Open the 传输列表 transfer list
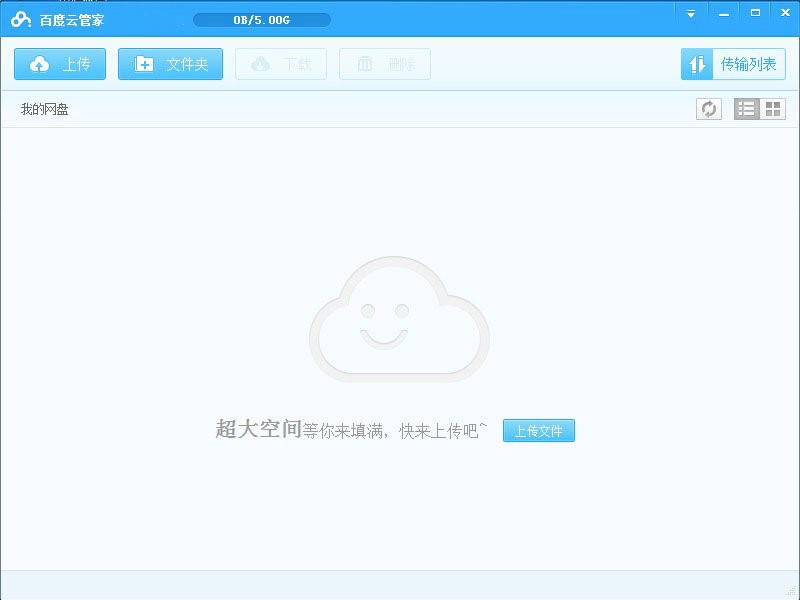 point(733,64)
